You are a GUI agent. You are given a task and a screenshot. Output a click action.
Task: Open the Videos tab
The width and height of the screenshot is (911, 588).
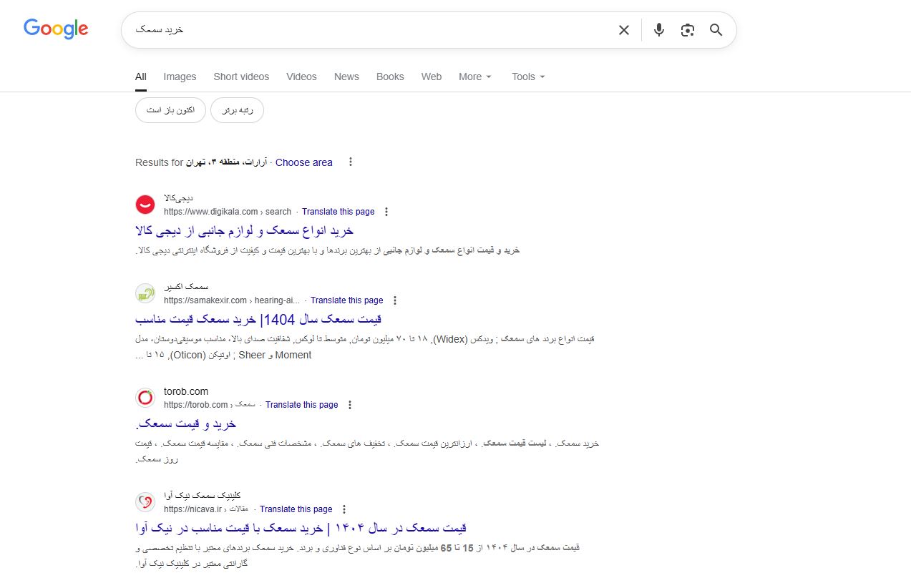tap(301, 77)
